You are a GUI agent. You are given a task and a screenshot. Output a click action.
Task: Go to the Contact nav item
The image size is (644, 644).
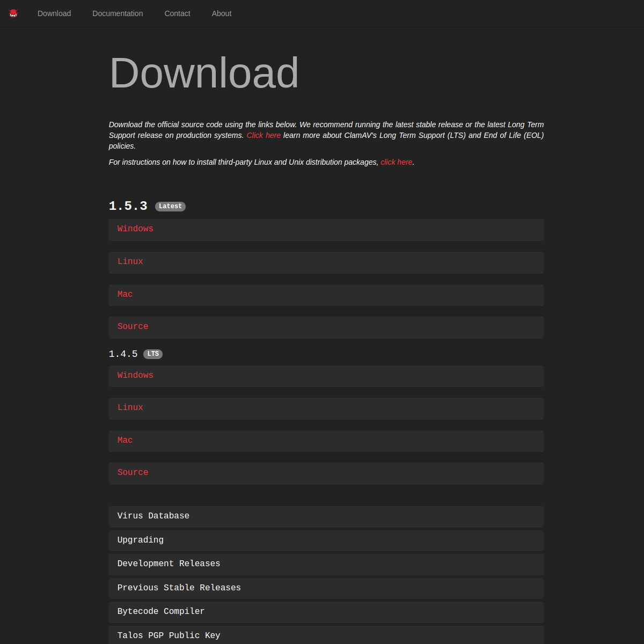point(177,13)
